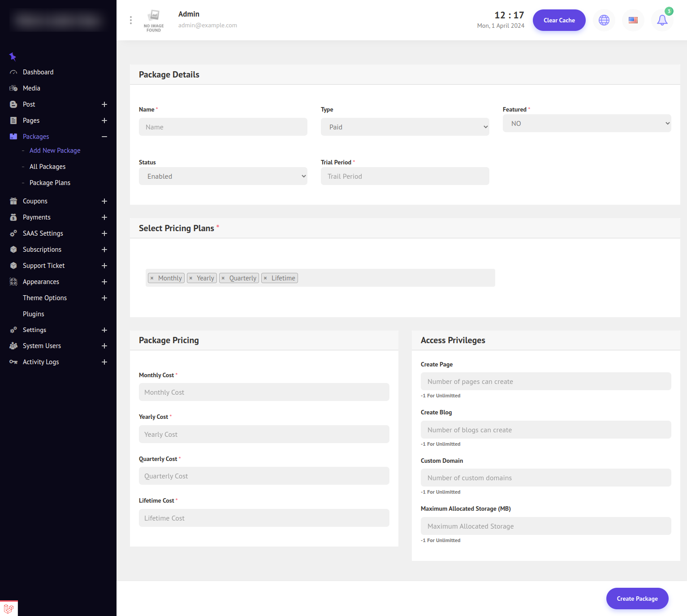This screenshot has width=687, height=616.
Task: Click the Create Package button
Action: [637, 599]
